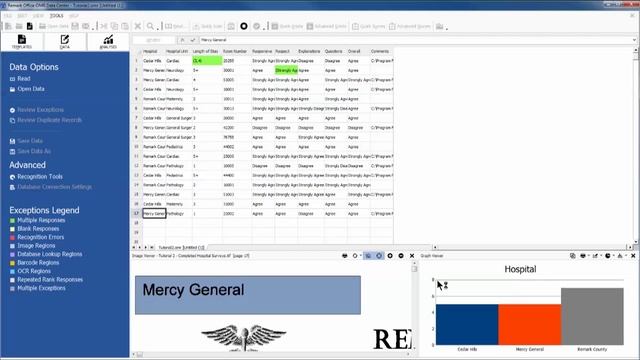Screen dimensions: 640x360
Task: Zoom out with Image Viewer minus icon
Action: 401,256
